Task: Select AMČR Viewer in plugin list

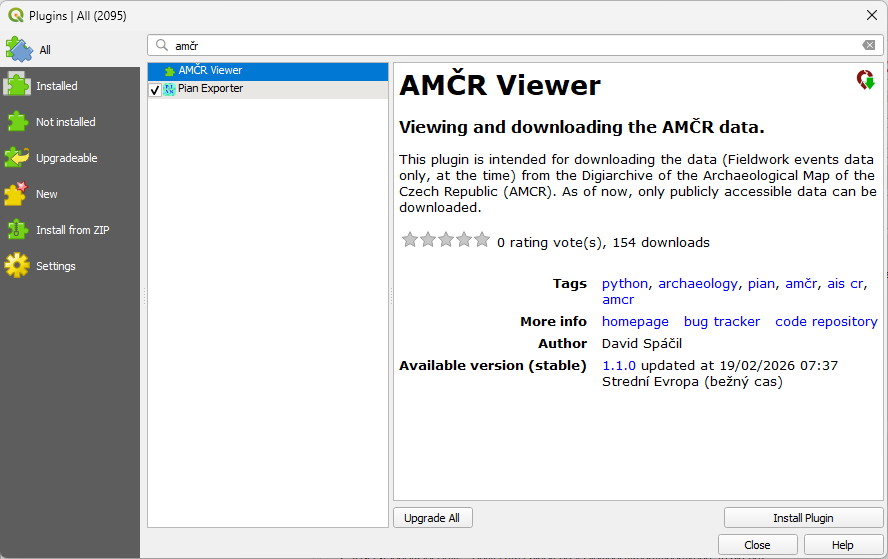Action: 210,71
